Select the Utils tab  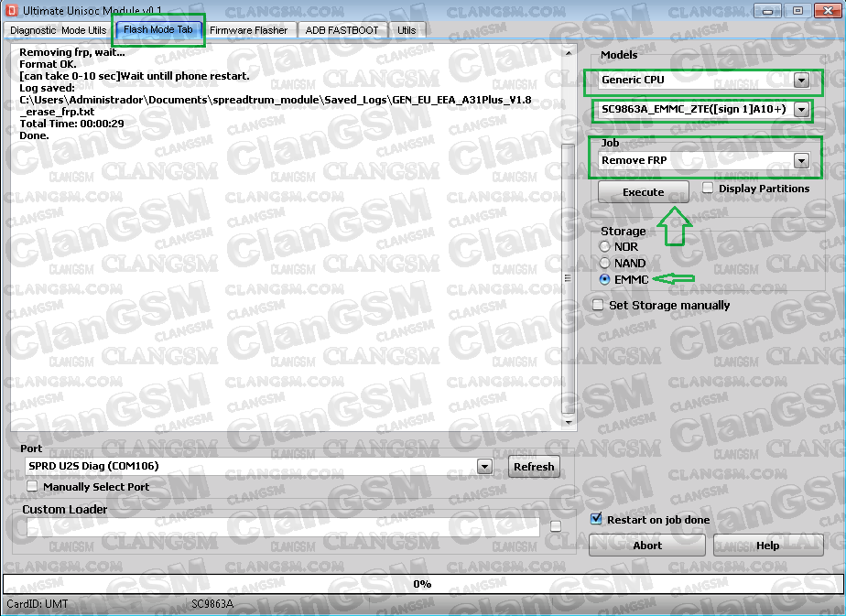point(407,29)
